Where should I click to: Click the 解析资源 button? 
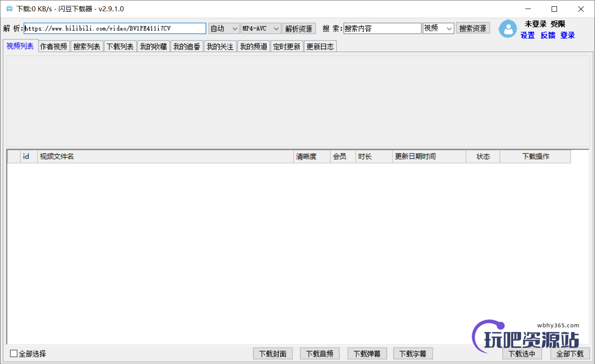[299, 28]
